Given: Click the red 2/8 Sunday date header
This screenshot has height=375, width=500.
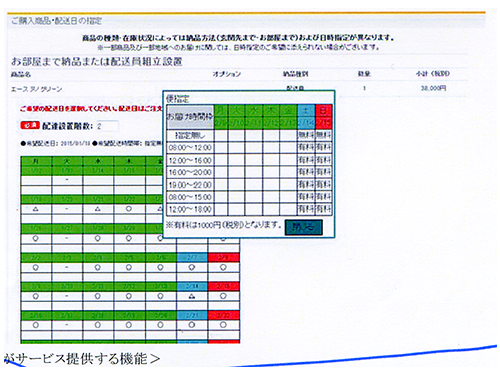Looking at the screenshot, I should point(223,257).
